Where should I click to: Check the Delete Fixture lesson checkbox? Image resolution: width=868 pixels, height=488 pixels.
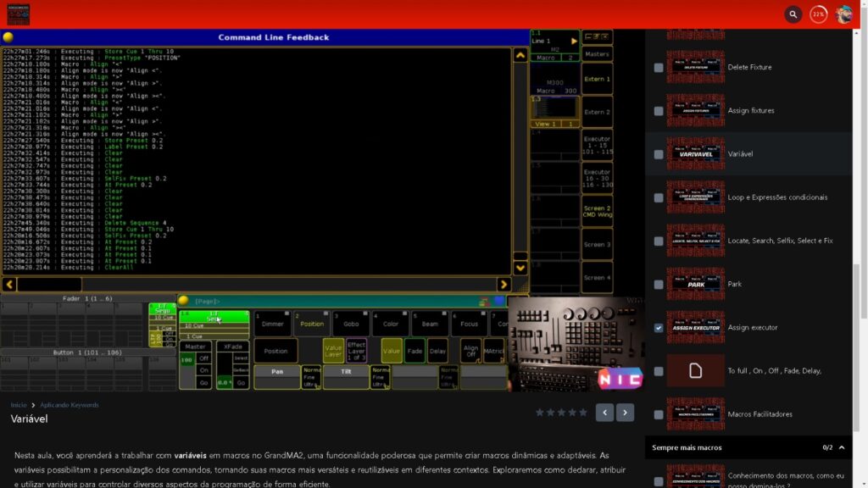tap(659, 67)
